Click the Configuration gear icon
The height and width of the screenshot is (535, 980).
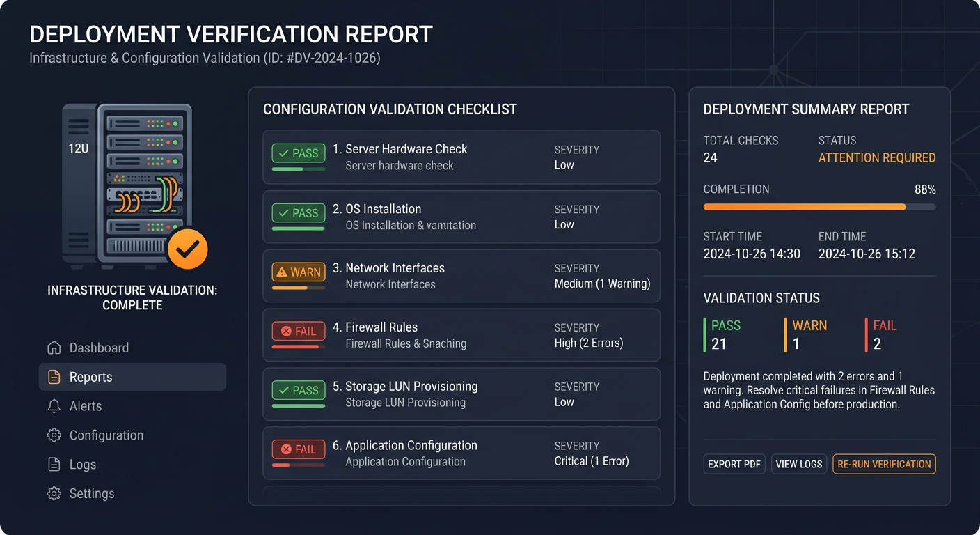(54, 435)
